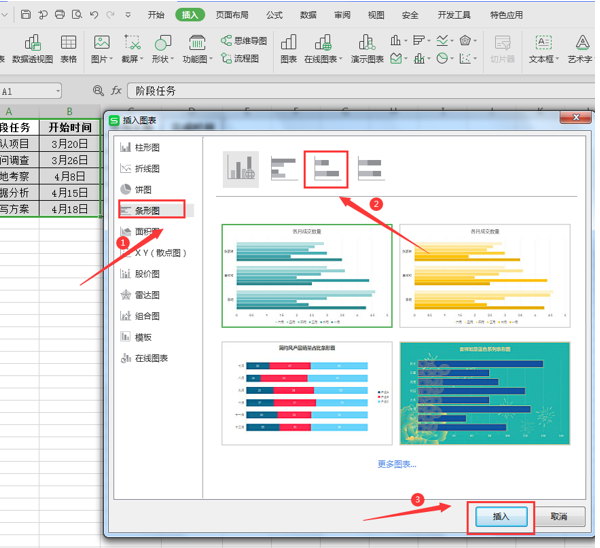
Task: Select the 100% stacked bar subtype icon
Action: [371, 169]
